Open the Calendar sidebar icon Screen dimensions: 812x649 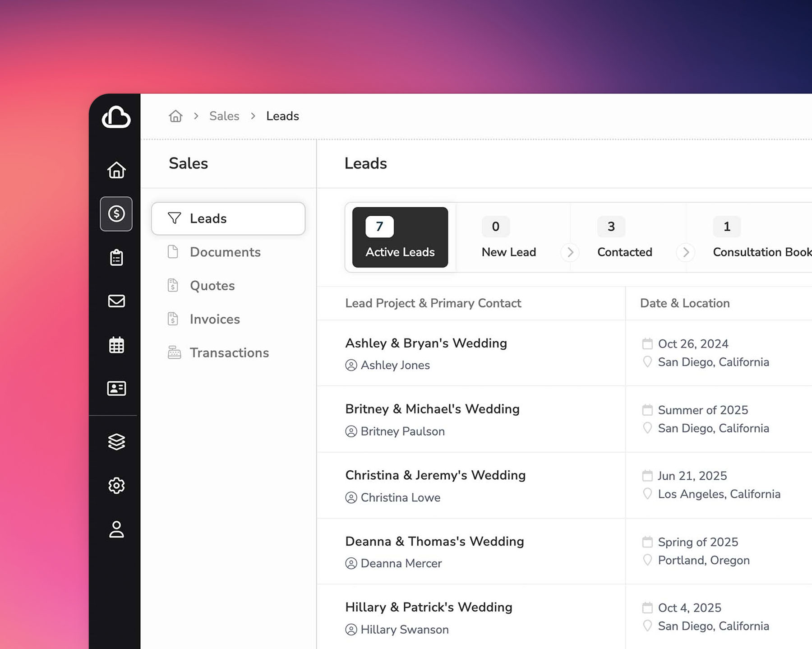point(116,345)
